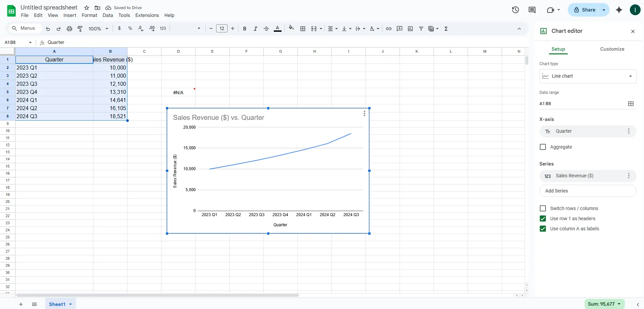Open version history clock icon
This screenshot has height=309, width=644.
[x=515, y=10]
